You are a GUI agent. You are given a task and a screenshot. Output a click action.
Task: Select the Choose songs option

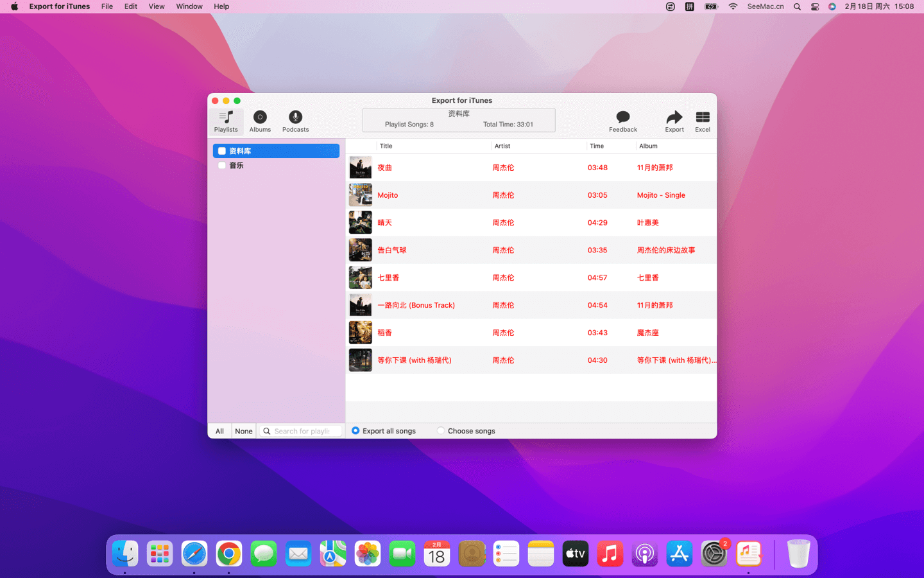[441, 431]
